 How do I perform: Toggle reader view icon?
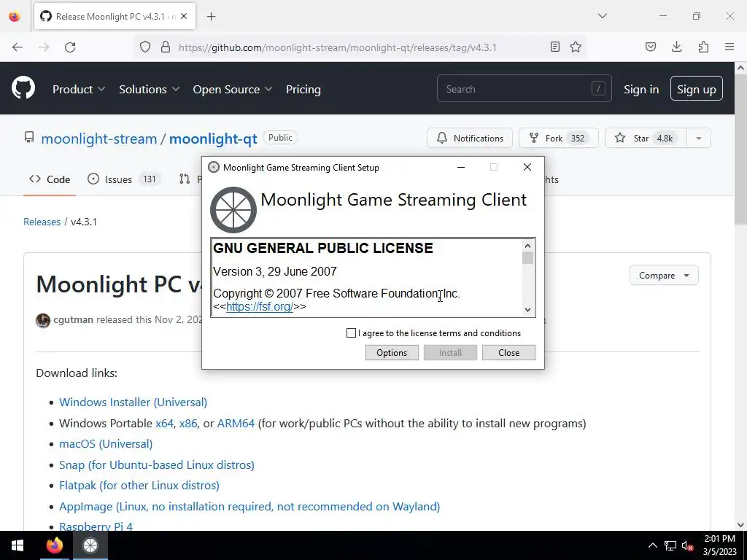[554, 47]
